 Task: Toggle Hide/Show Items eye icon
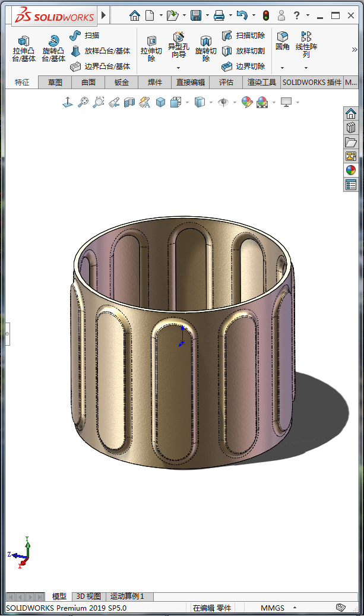(x=223, y=102)
